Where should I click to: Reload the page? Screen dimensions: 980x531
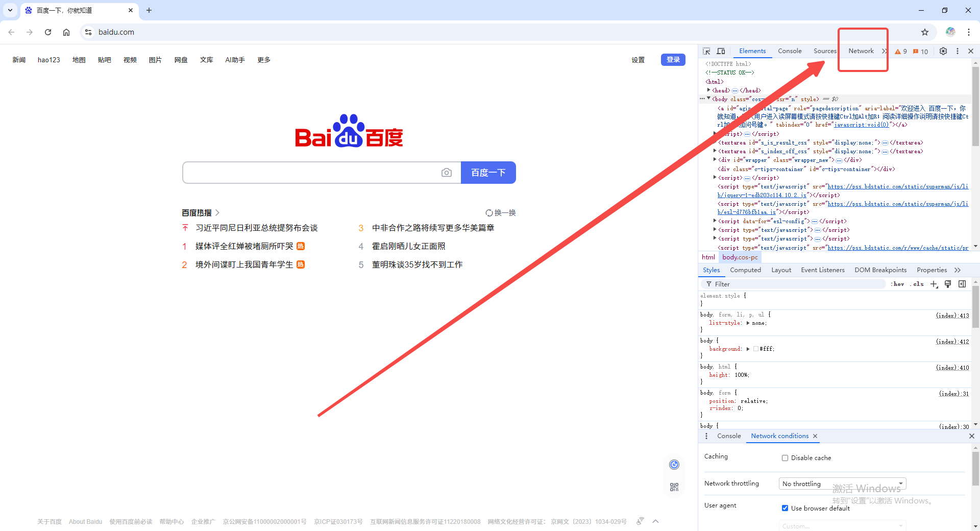[x=48, y=32]
